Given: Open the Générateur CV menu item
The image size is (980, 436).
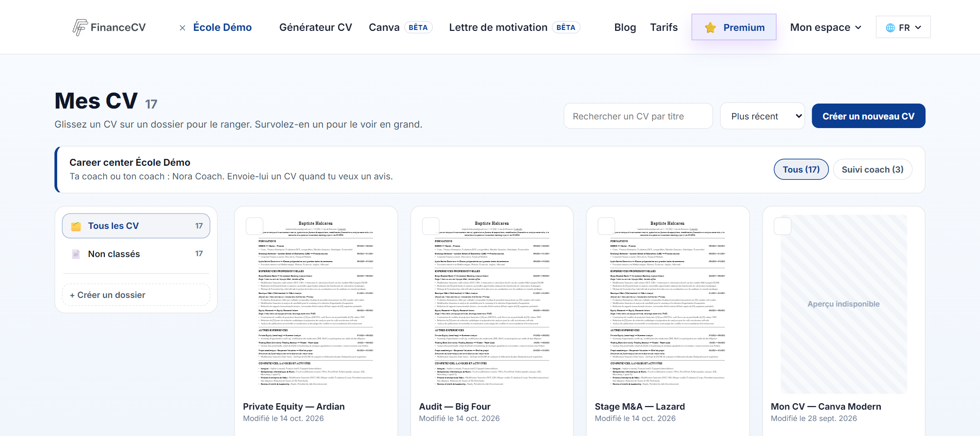Looking at the screenshot, I should coord(316,27).
